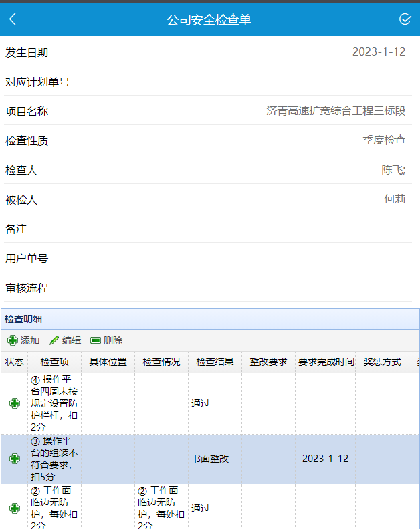This screenshot has height=529, width=420.
Task: Click the 检查结果 column header
Action: pyautogui.click(x=215, y=362)
